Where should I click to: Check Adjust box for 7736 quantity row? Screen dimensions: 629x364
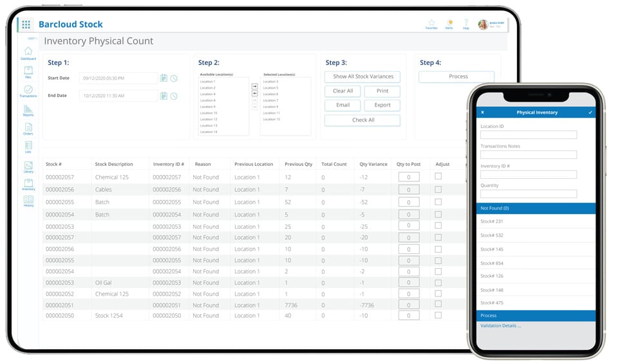click(438, 304)
